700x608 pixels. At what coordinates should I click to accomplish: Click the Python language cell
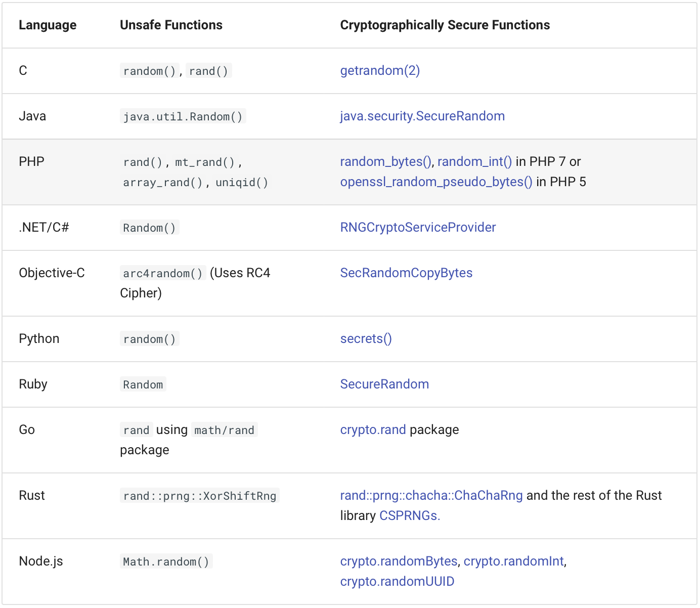click(x=39, y=339)
